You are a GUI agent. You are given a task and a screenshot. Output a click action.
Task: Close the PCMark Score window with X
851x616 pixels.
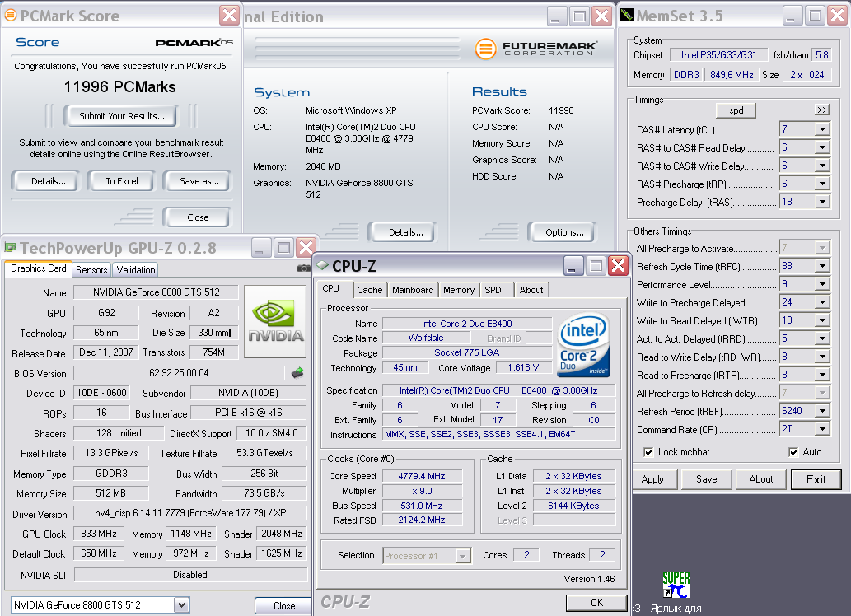pyautogui.click(x=230, y=16)
